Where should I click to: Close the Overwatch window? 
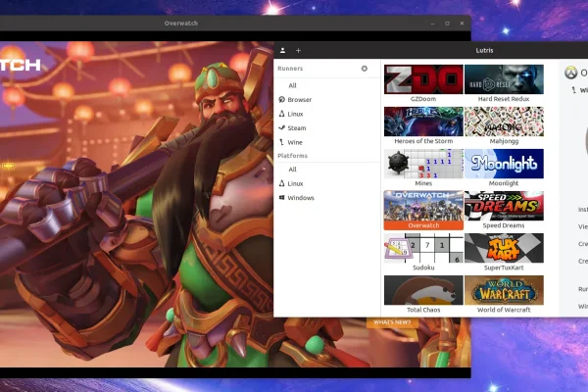[x=462, y=24]
